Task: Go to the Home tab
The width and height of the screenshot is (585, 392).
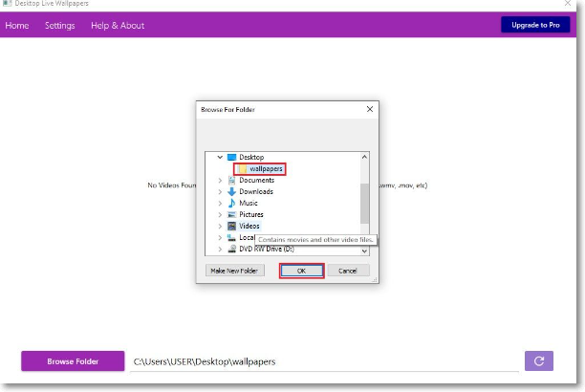Action: tap(17, 26)
